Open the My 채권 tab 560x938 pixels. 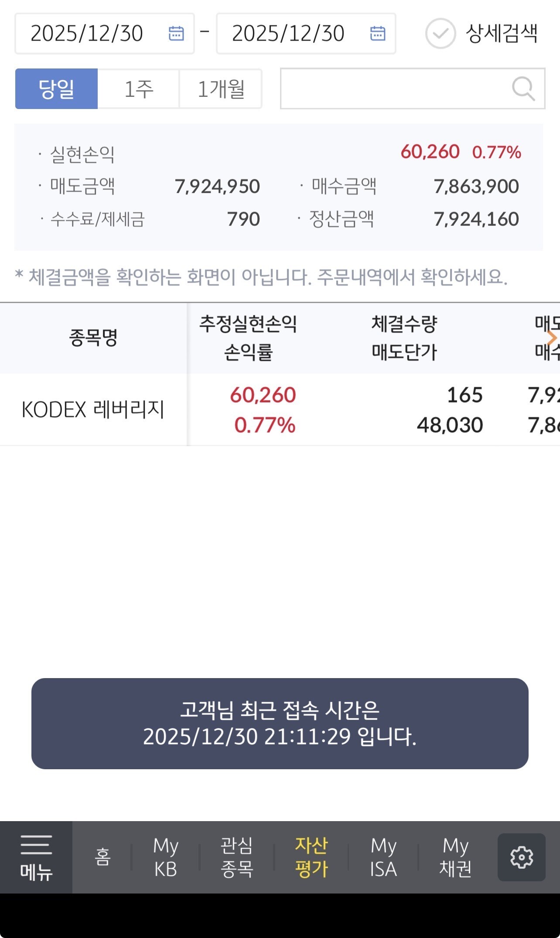(455, 857)
